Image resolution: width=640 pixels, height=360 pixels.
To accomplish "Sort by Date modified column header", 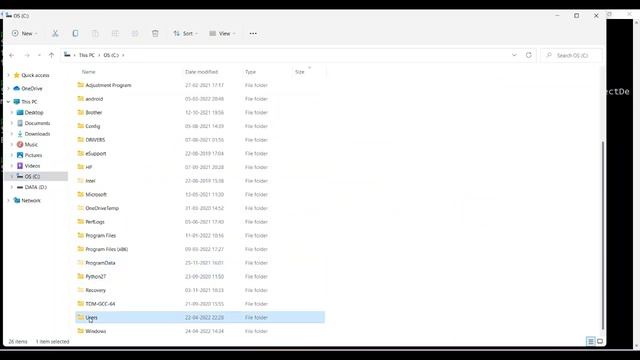I will click(202, 72).
